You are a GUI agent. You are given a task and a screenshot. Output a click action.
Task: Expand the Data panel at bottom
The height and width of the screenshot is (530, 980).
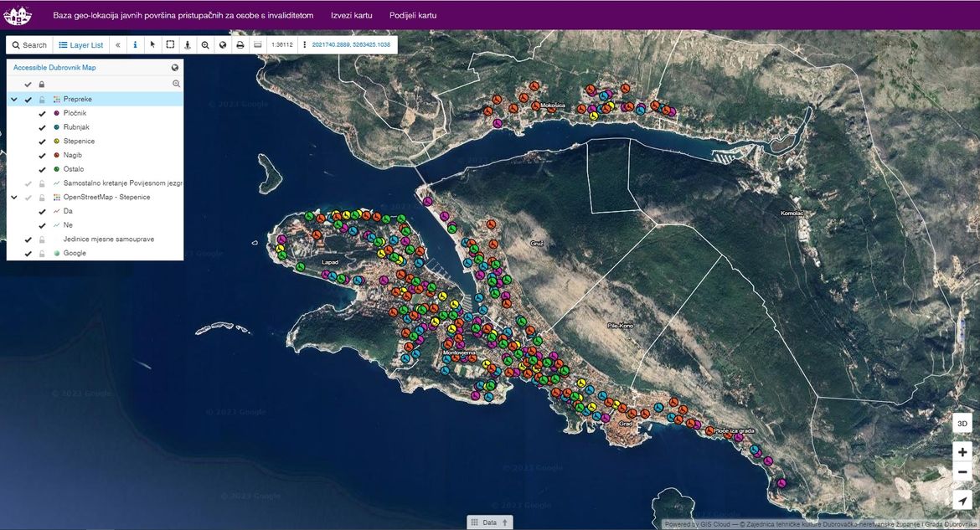[489, 522]
